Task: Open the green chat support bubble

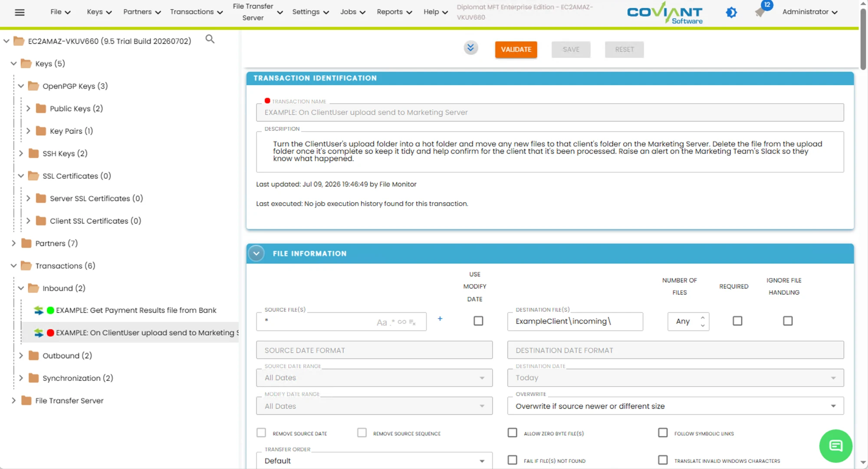Action: pos(835,446)
